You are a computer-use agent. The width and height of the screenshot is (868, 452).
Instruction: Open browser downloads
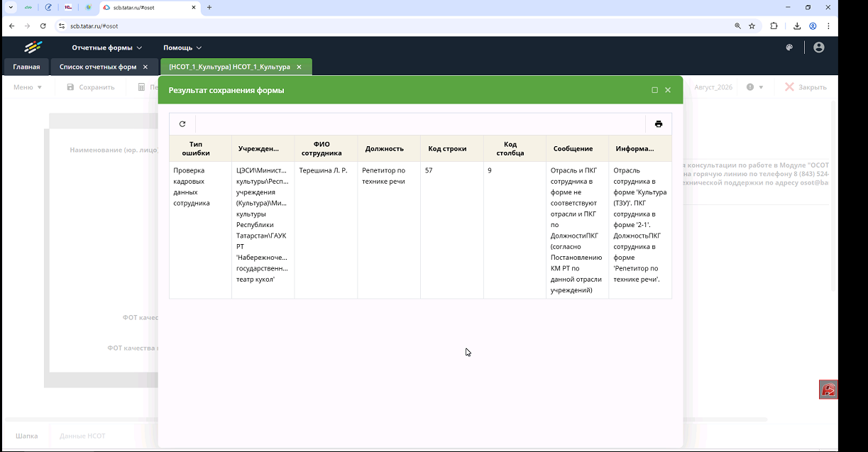click(797, 26)
